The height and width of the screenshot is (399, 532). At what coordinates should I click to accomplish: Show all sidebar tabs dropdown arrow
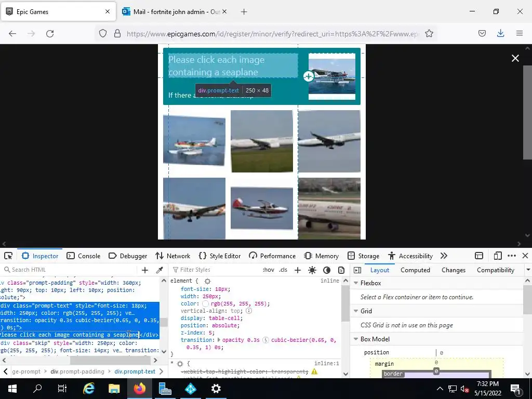(x=528, y=270)
